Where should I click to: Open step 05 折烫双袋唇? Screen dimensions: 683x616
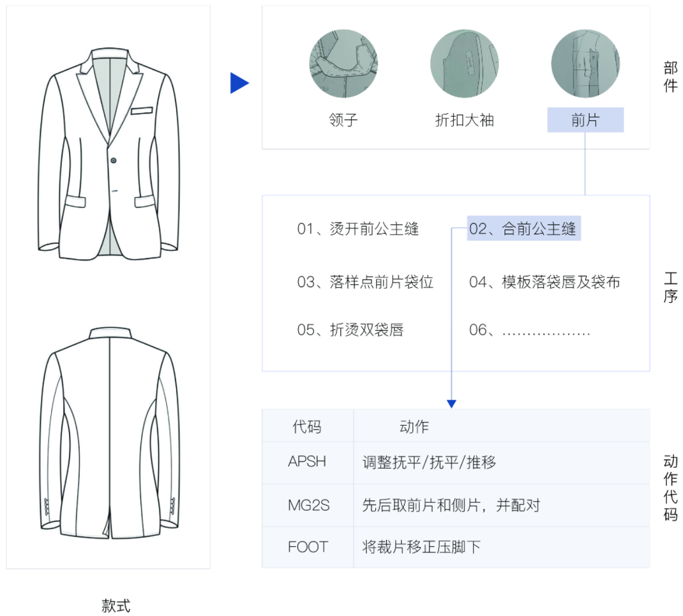coord(350,330)
